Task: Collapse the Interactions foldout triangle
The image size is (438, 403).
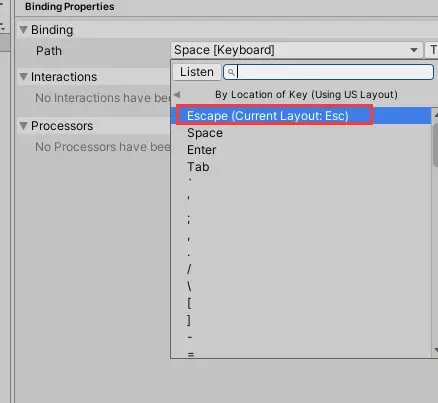Action: coord(23,77)
